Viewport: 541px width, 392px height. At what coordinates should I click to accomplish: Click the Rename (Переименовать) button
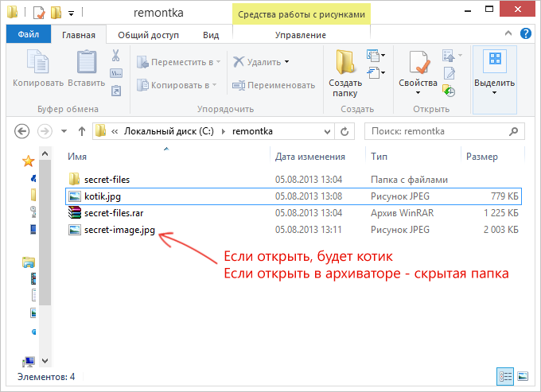274,85
